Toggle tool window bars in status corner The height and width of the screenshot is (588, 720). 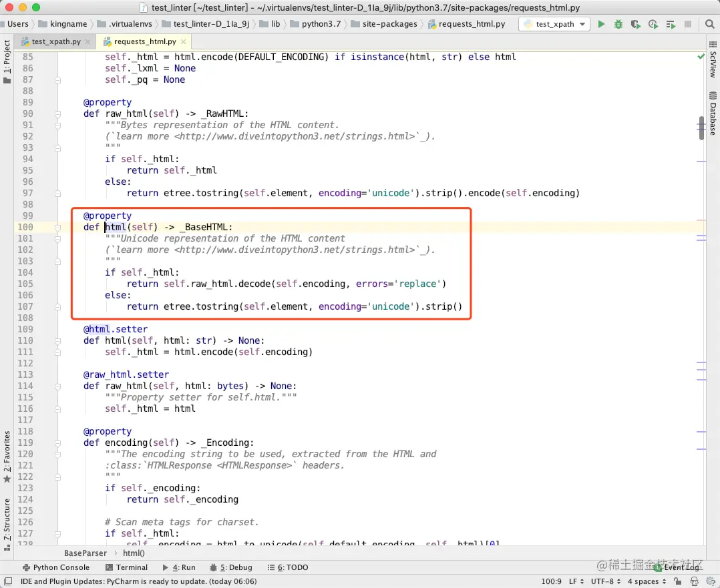pyautogui.click(x=8, y=581)
